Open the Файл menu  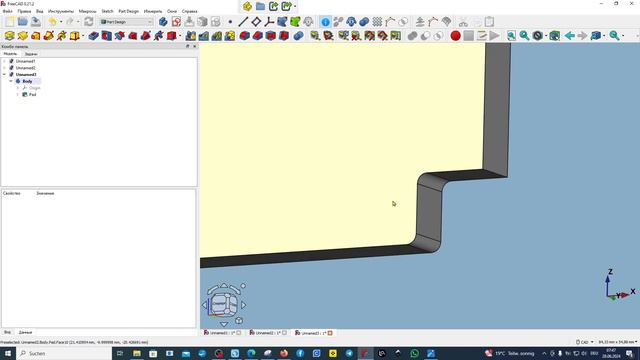7,11
